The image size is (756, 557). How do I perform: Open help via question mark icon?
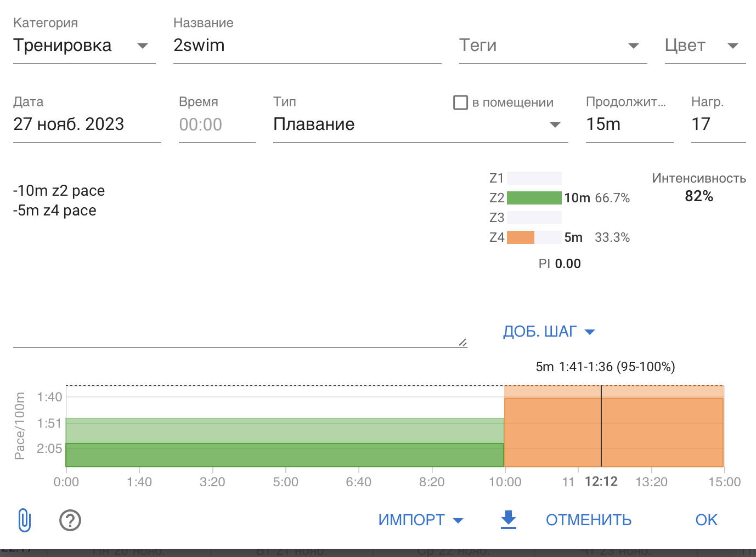coord(70,520)
